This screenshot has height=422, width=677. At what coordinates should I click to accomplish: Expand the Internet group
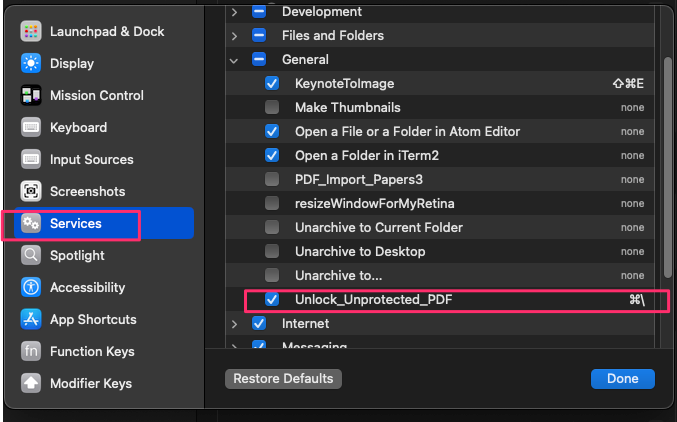point(234,324)
